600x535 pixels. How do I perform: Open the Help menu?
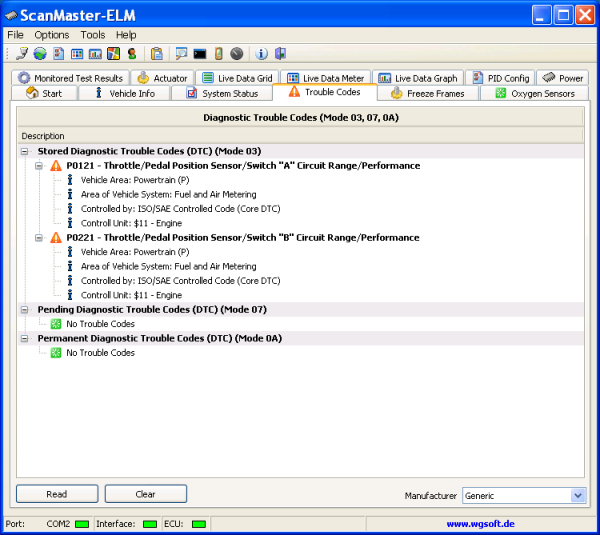[126, 35]
